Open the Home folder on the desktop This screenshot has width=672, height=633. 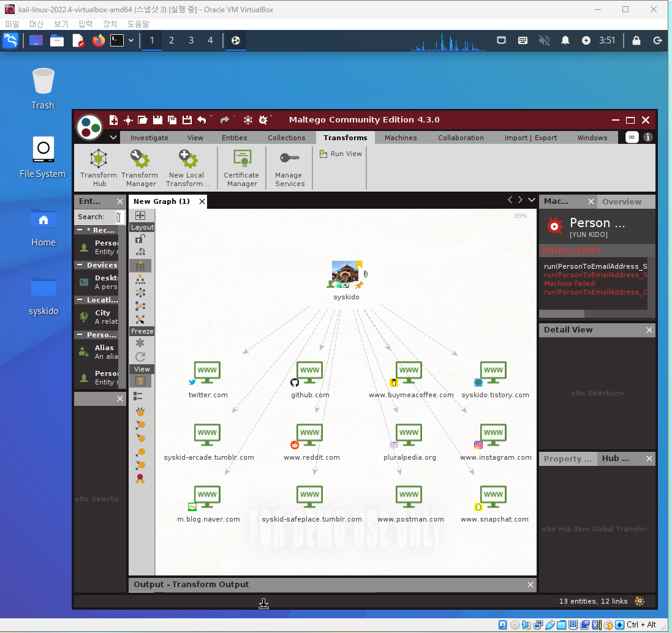coord(43,227)
